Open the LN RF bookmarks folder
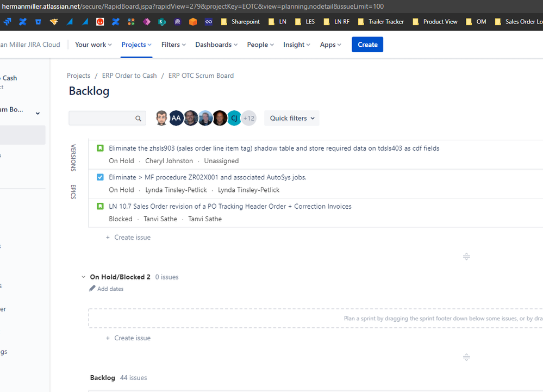 coord(336,22)
